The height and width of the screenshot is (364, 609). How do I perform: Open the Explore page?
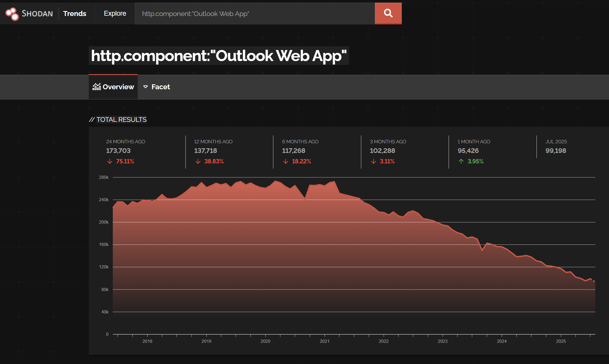pyautogui.click(x=115, y=14)
